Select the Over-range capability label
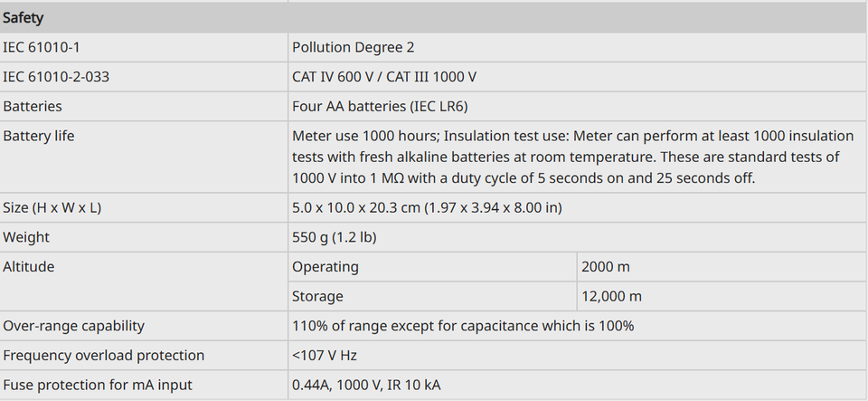Viewport: 868px width, 401px height. coord(73,326)
